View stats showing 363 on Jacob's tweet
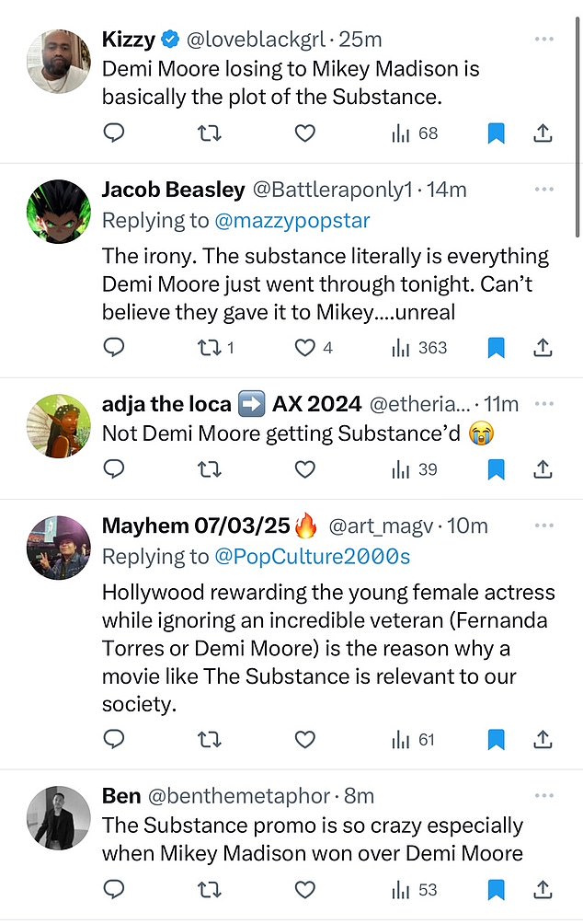This screenshot has height=924, width=583. pyautogui.click(x=419, y=348)
